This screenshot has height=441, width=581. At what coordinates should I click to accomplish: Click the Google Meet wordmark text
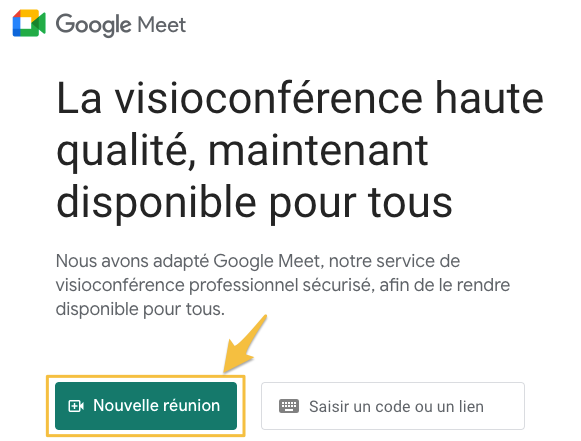[x=121, y=25]
